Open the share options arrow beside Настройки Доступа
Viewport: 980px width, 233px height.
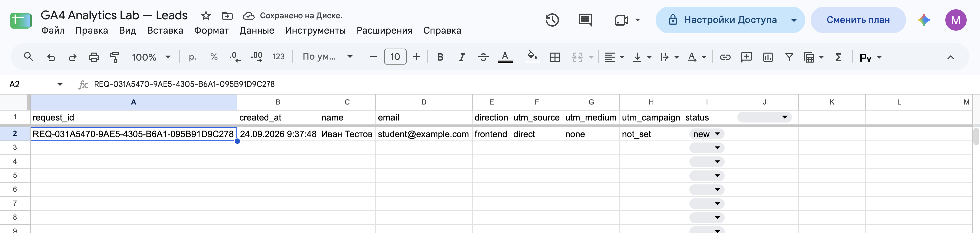tap(794, 20)
